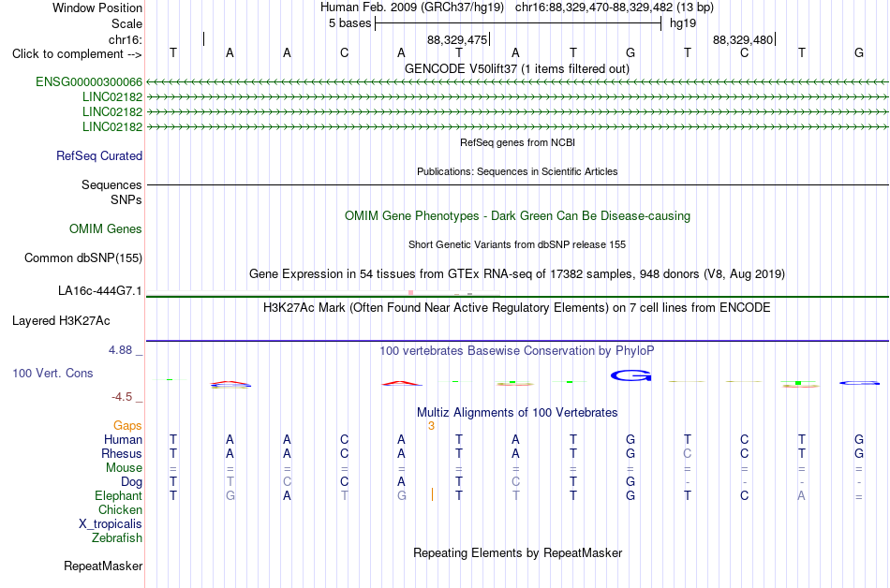Click the '5 bases' scale label
890x588 pixels.
[x=349, y=23]
